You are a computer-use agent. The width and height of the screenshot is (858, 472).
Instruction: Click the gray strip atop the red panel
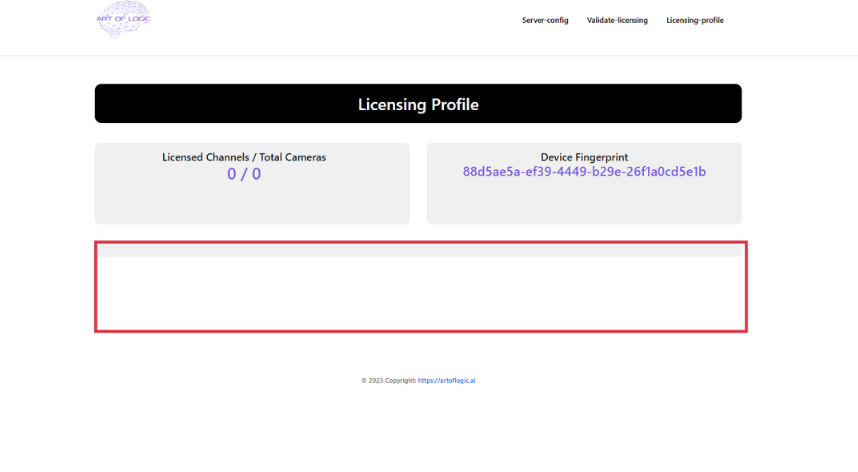pyautogui.click(x=420, y=250)
